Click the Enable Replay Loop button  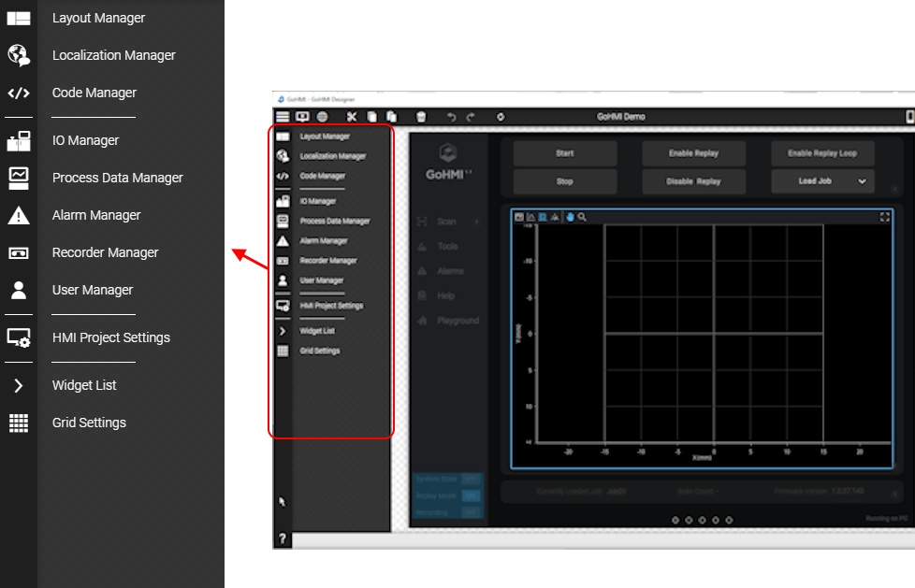click(822, 153)
